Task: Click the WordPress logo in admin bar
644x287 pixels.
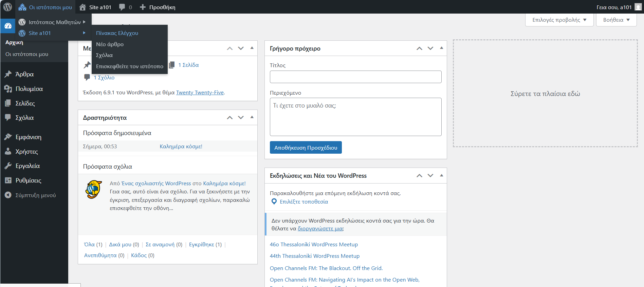Action: pos(7,7)
